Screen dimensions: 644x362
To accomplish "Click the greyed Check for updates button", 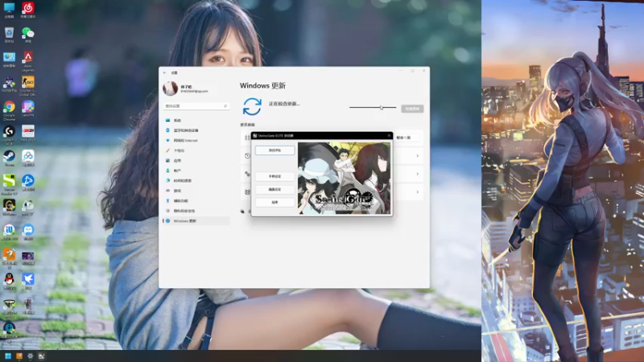I will 412,109.
